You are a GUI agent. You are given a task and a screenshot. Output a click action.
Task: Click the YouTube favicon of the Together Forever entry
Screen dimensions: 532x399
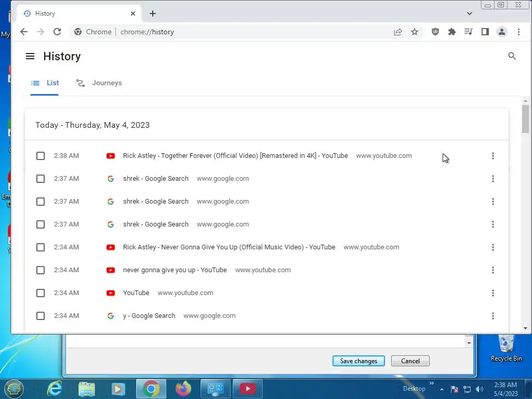[x=110, y=156]
